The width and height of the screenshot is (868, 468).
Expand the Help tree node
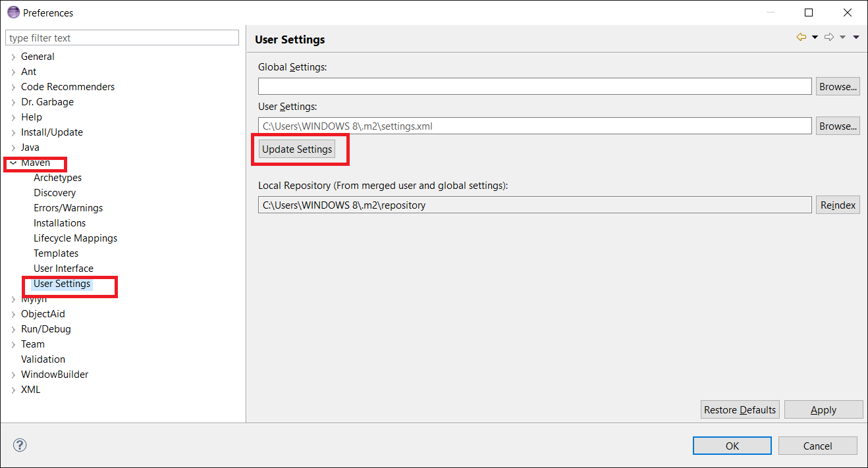13,117
